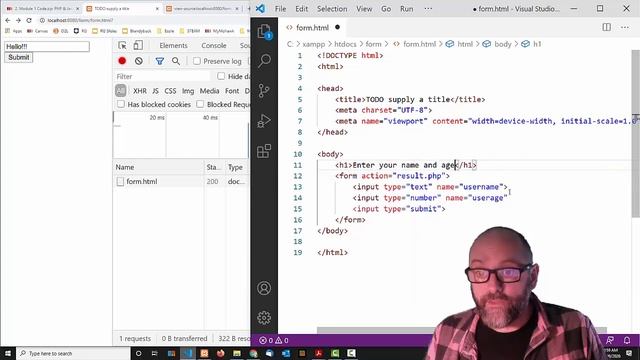Open Cortana from the taskbar
The image size is (640, 360).
point(138,353)
